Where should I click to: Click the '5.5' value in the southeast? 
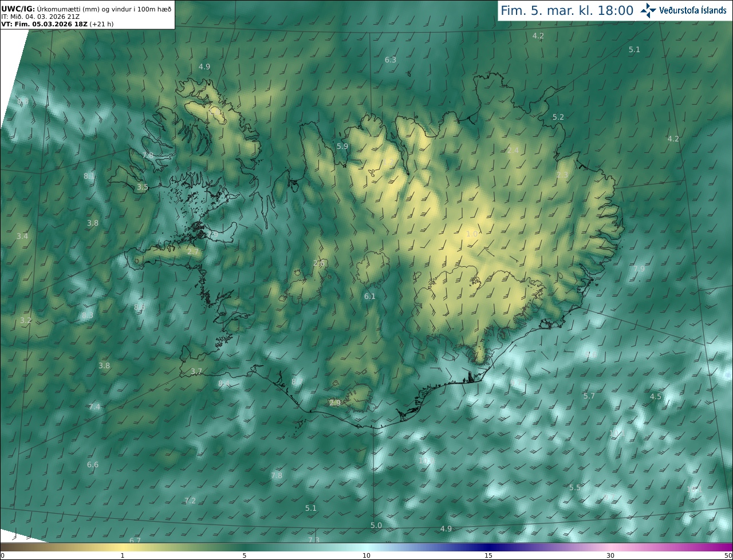tap(575, 487)
